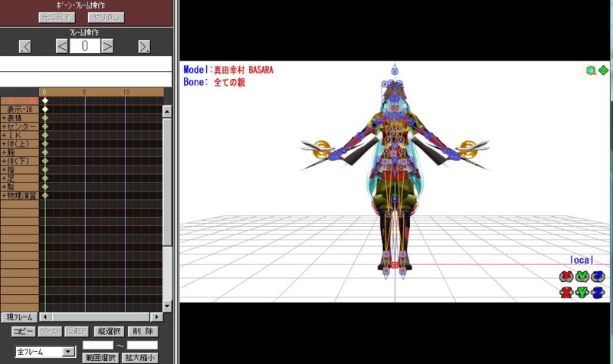
Task: Select the 全ての親 keyframe diamond at frame 0
Action: (x=45, y=100)
